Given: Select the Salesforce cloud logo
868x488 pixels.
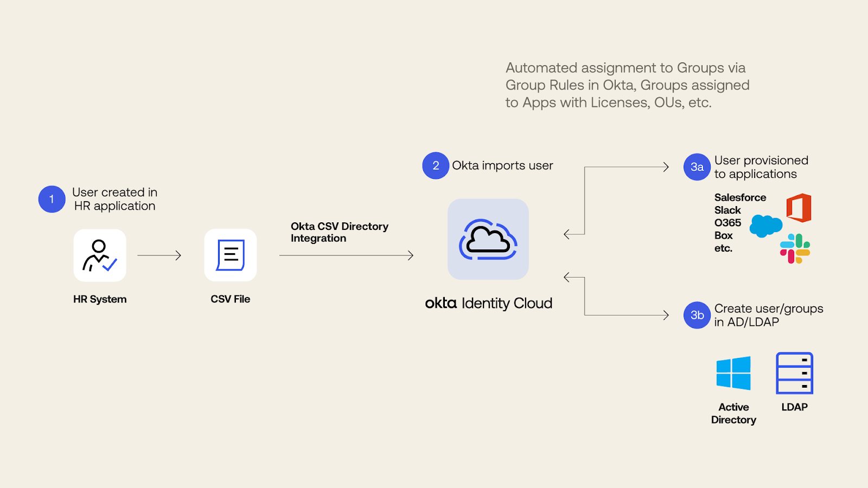Looking at the screenshot, I should point(765,226).
